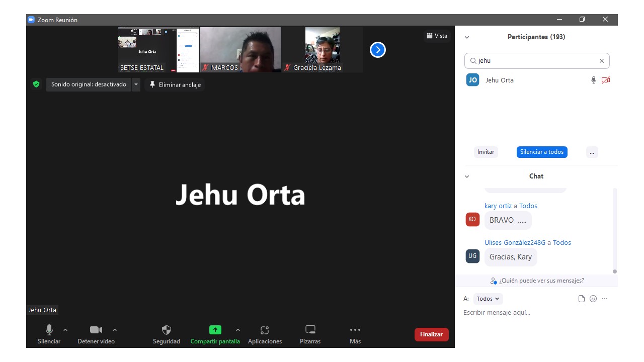This screenshot has width=644, height=362.
Task: Open Pizarras whiteboards
Action: [x=310, y=334]
